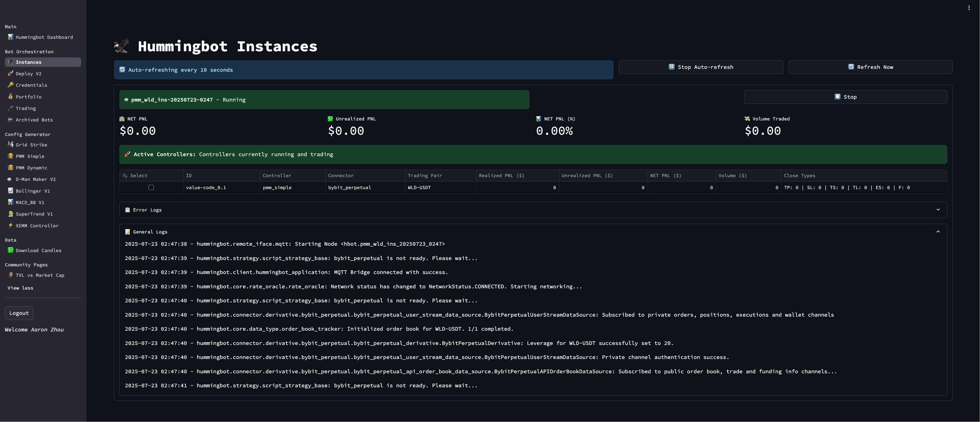Click the key icon beside Credentials
Viewport: 980px width, 422px height.
[11, 85]
